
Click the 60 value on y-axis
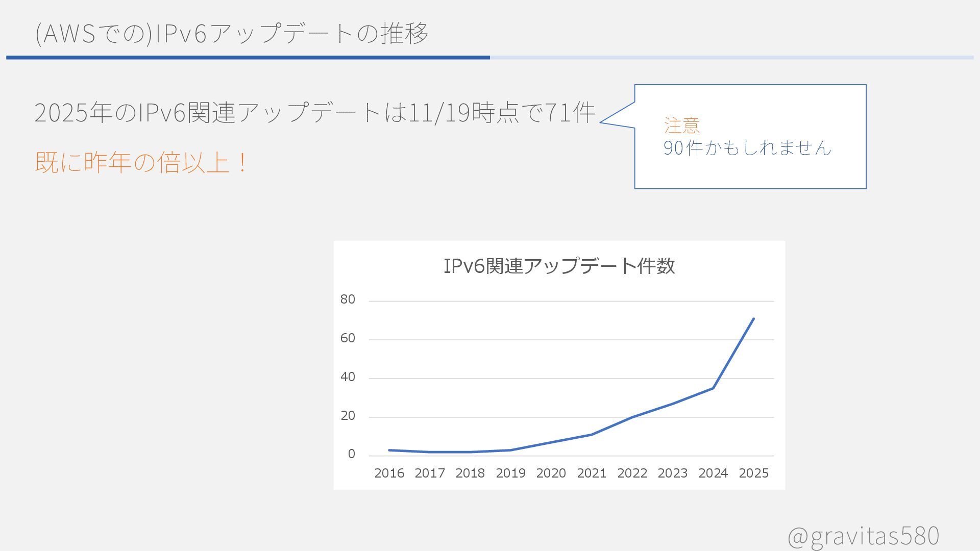point(348,338)
